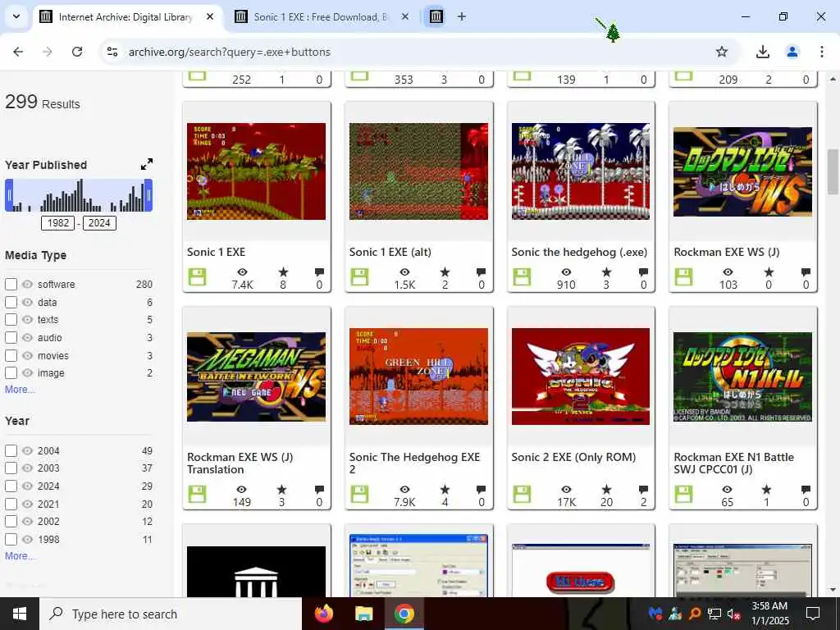The height and width of the screenshot is (630, 840).
Task: Open the tab search dropdown chevron
Action: tap(16, 16)
